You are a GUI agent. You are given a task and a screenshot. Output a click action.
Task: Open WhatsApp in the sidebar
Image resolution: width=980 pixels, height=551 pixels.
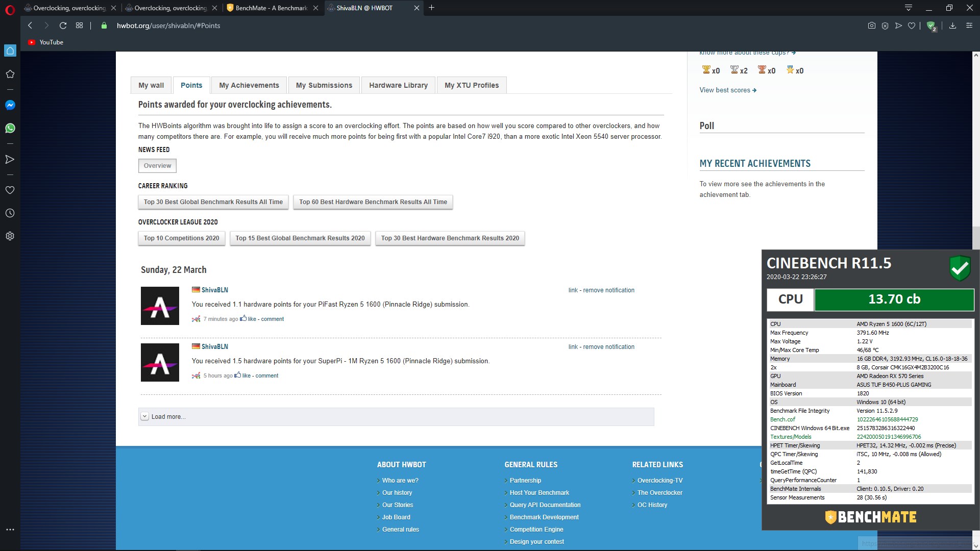coord(10,128)
